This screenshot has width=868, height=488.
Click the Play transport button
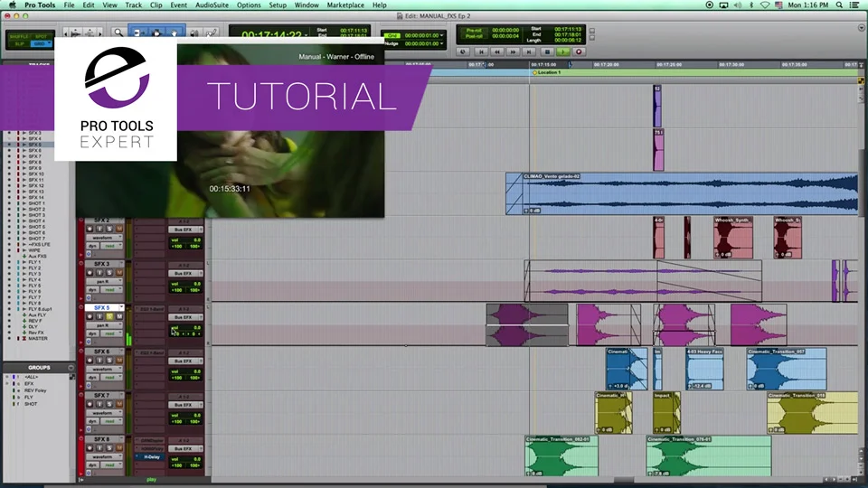coord(563,52)
